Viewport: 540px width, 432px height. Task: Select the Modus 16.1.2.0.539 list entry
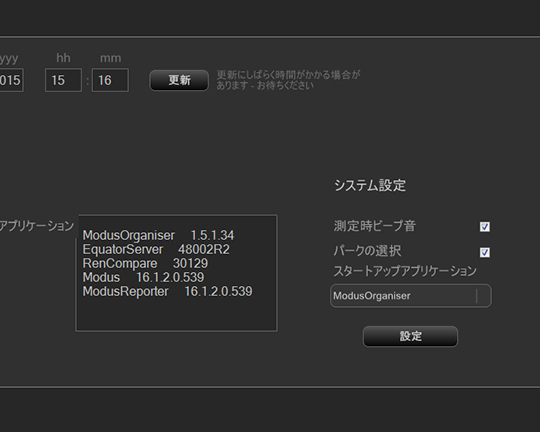(143, 277)
